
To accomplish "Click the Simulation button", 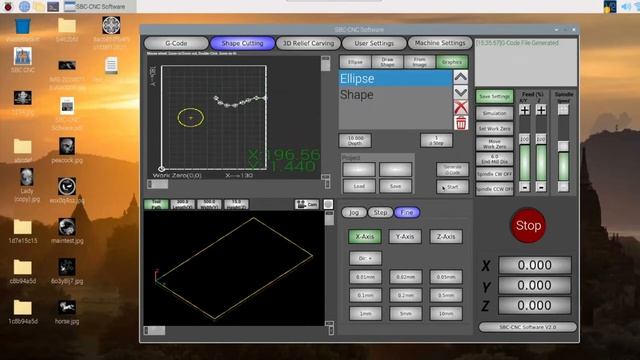I will tap(494, 113).
